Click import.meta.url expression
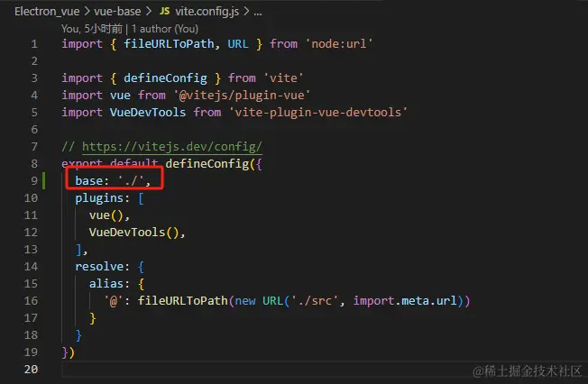 405,301
